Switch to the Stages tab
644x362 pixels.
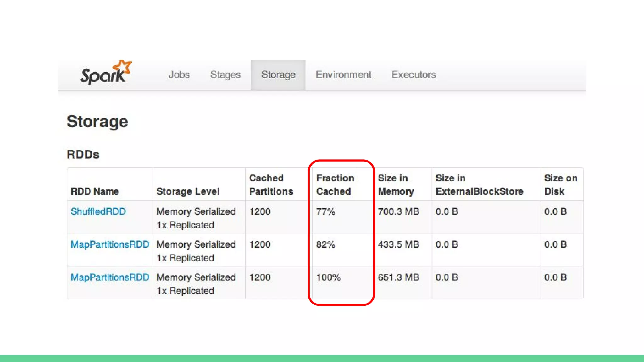(225, 75)
